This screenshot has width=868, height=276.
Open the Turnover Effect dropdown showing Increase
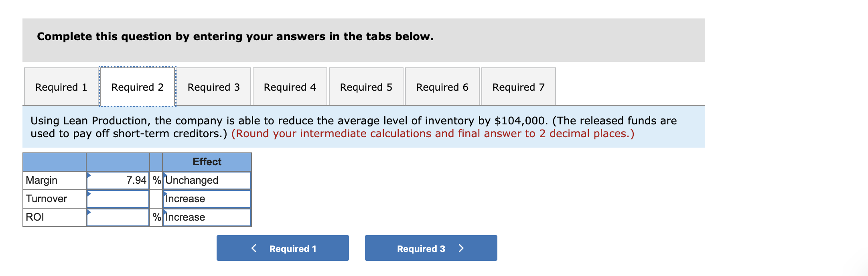click(206, 199)
